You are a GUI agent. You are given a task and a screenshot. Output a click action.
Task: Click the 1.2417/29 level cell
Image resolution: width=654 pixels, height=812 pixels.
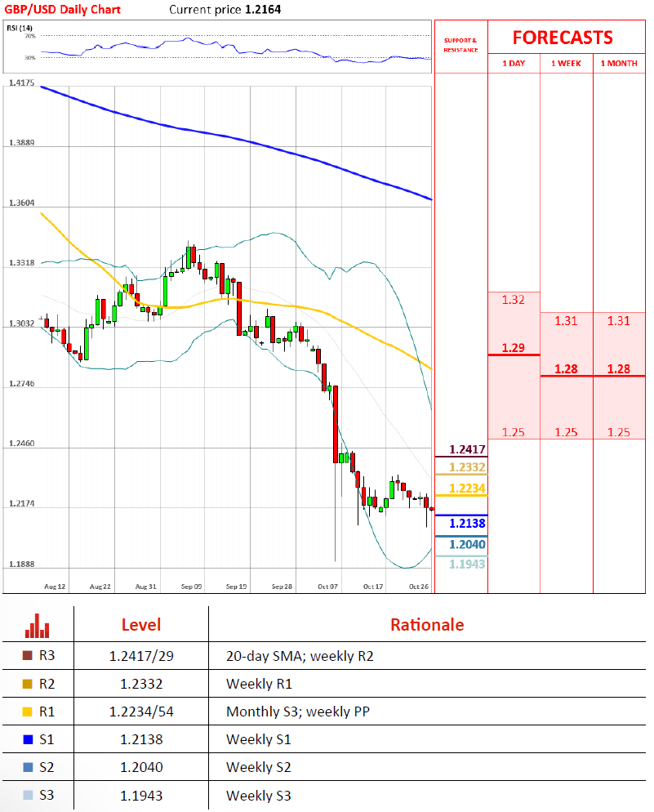click(x=141, y=656)
